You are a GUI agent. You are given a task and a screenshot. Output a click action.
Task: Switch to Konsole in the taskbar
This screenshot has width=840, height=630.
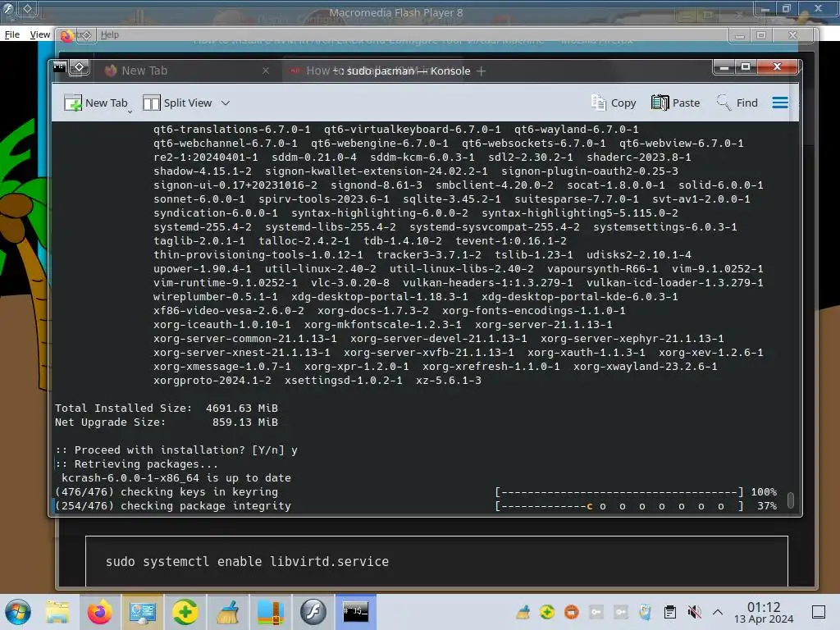[x=355, y=611]
